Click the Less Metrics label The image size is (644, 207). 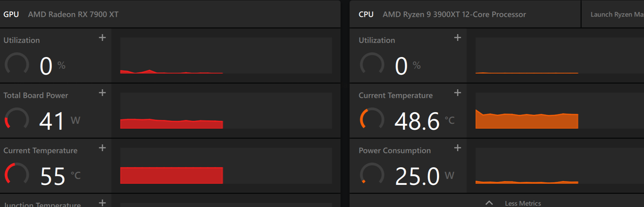pyautogui.click(x=523, y=203)
